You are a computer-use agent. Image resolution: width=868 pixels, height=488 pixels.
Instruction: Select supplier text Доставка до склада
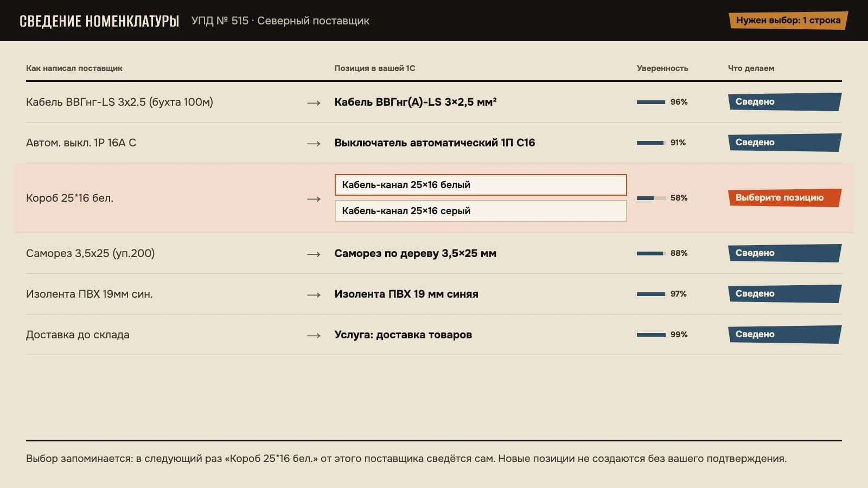[78, 335]
